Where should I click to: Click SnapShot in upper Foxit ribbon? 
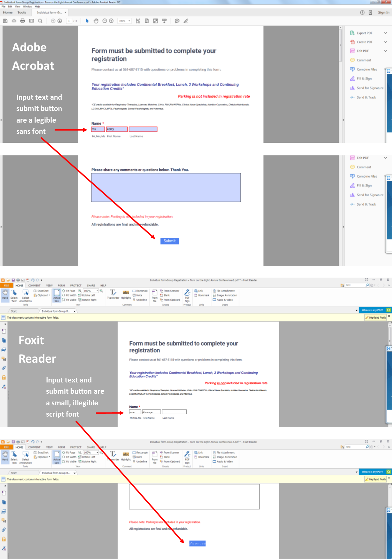coord(41,291)
